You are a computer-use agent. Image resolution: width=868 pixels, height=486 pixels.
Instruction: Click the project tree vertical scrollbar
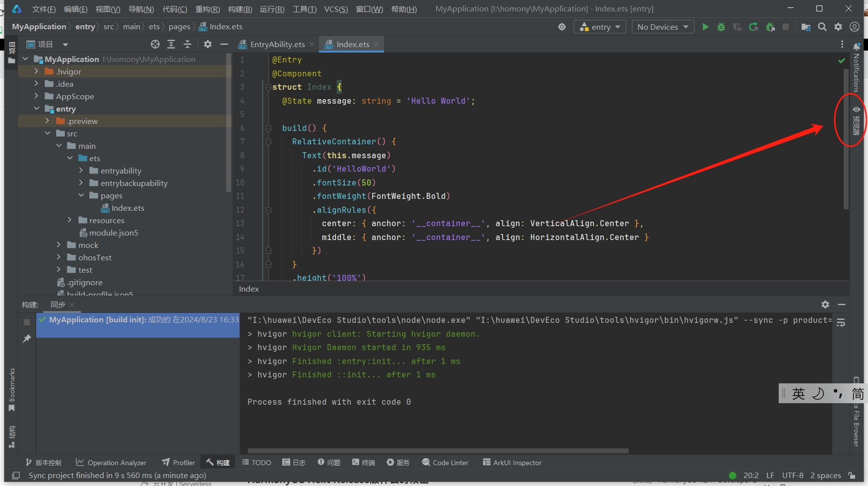click(x=229, y=122)
